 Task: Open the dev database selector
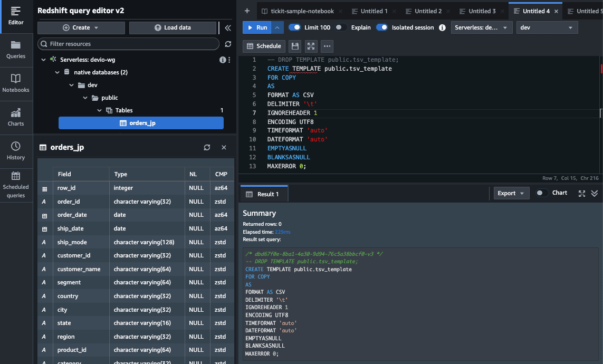pyautogui.click(x=547, y=27)
